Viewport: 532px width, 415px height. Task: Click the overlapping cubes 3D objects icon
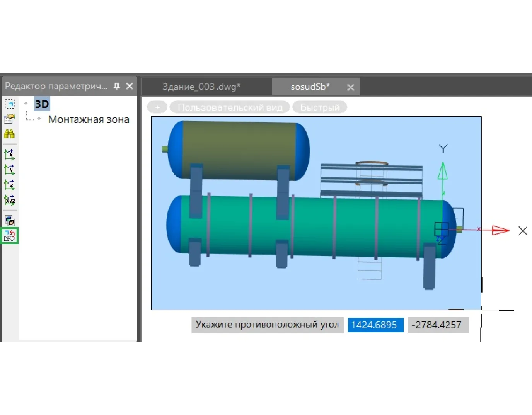point(9,220)
